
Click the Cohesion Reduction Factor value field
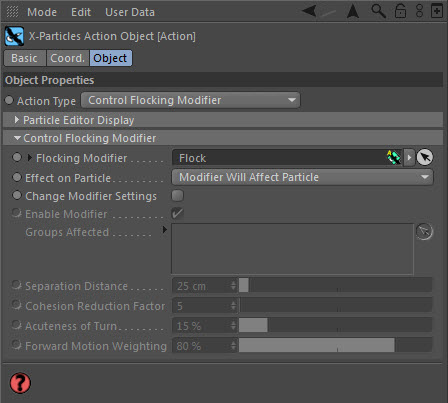pos(201,306)
